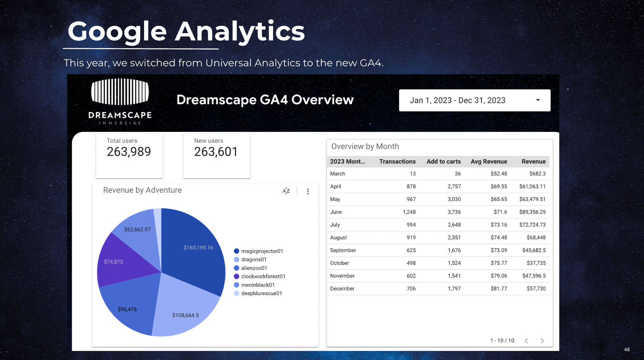Click the pagination text 1 - 10 / 10
This screenshot has height=360, width=644.
[x=502, y=341]
